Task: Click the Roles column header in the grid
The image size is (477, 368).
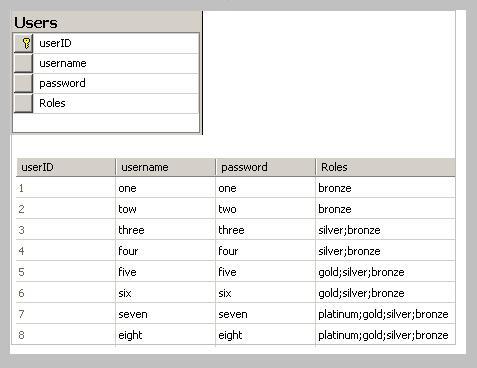Action: pos(385,167)
